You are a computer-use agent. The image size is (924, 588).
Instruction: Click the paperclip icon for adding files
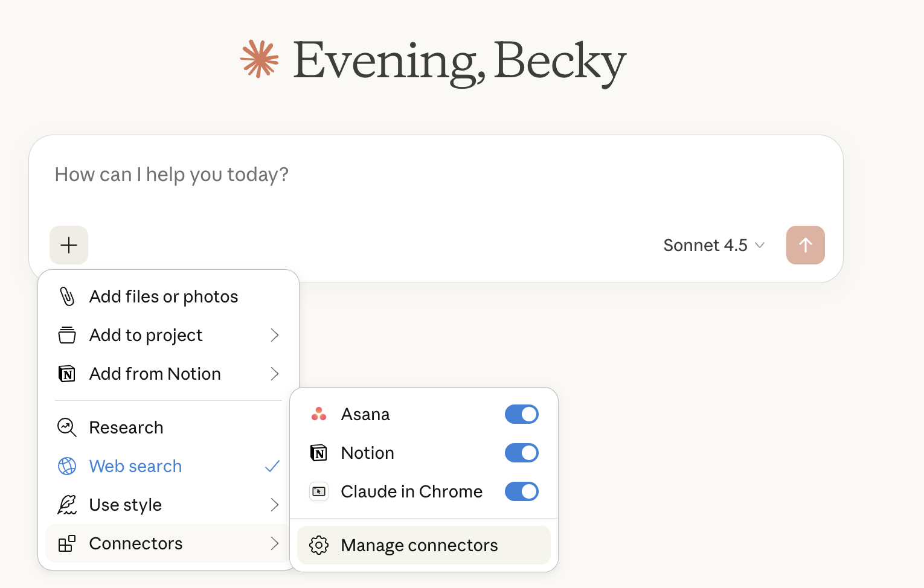[x=67, y=296]
